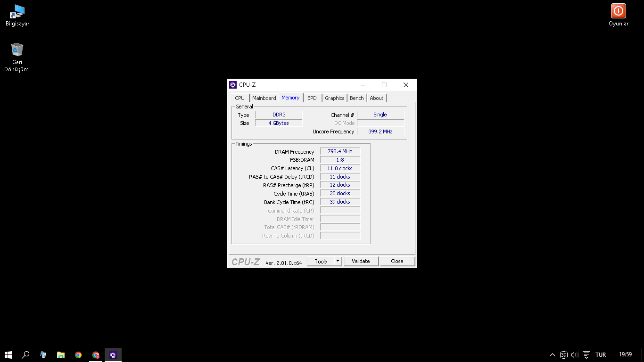The width and height of the screenshot is (644, 362).
Task: Click the Type field showing DDR3
Action: (279, 115)
